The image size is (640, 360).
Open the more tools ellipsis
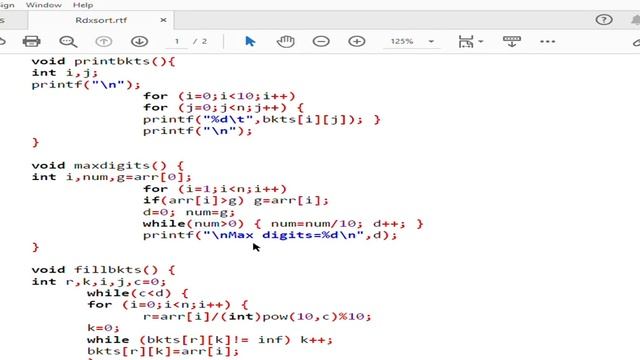click(x=547, y=41)
